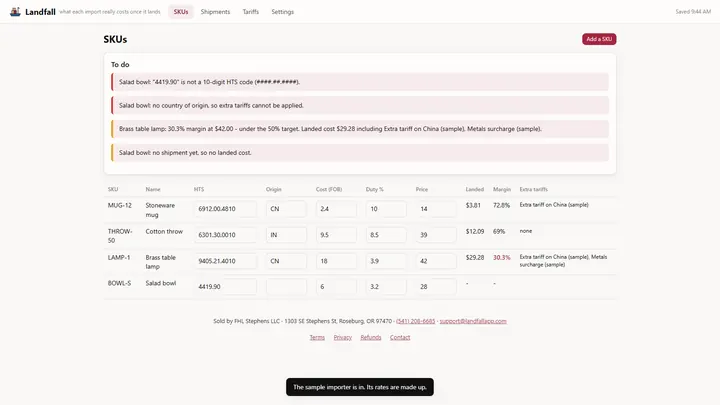Click the Add a SKU button
Viewport: 720px width, 405px height.
point(599,39)
